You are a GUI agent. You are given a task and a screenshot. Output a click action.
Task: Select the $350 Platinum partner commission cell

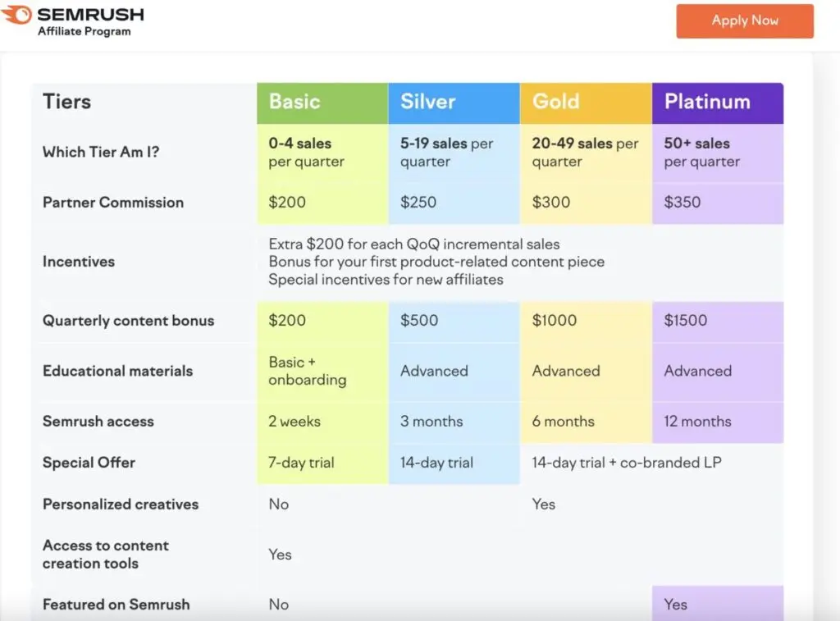(x=682, y=203)
